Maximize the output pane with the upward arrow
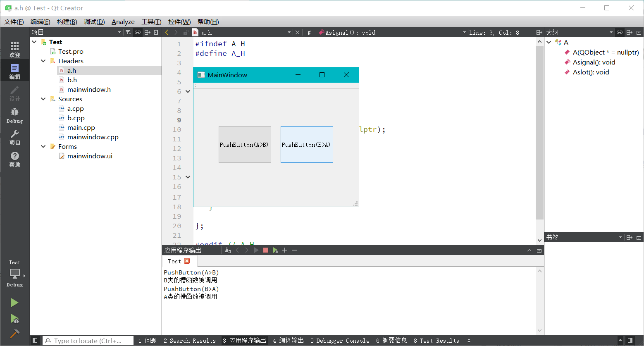The image size is (644, 346). click(529, 250)
